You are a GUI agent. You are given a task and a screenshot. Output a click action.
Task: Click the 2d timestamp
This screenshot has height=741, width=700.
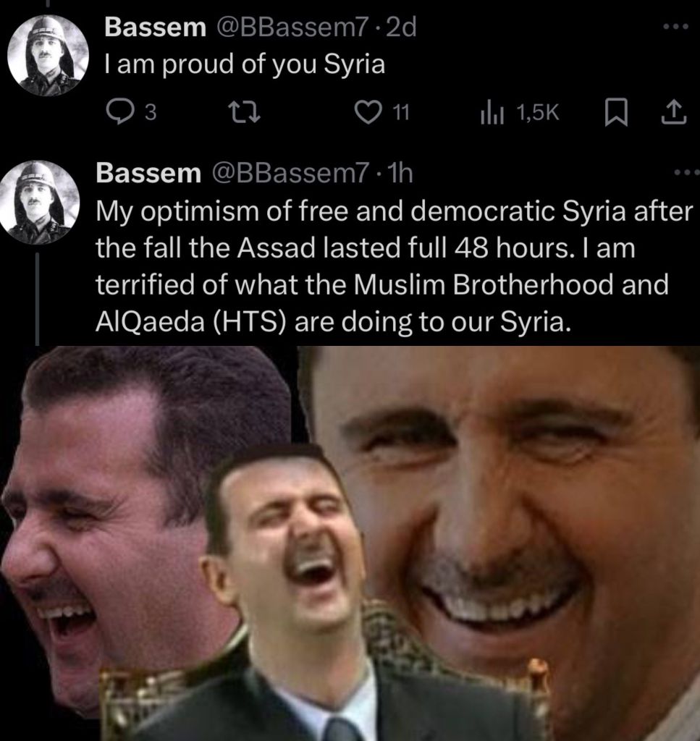point(401,27)
